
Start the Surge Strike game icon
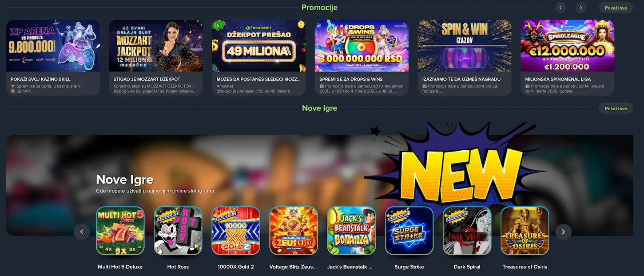pos(409,231)
